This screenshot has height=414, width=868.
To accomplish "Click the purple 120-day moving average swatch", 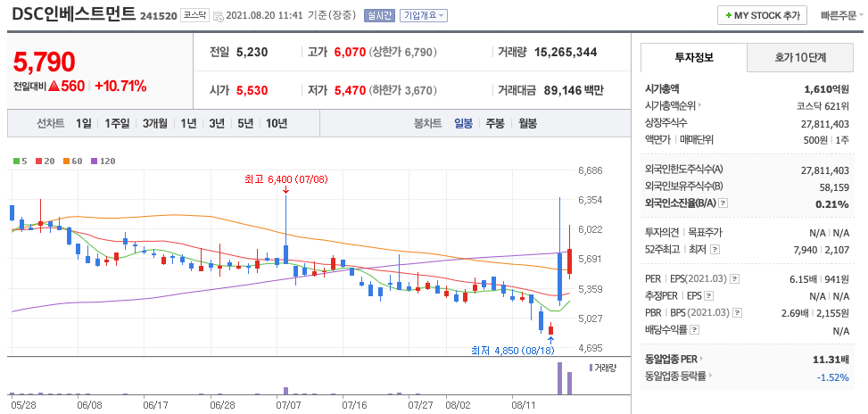I will pyautogui.click(x=94, y=161).
